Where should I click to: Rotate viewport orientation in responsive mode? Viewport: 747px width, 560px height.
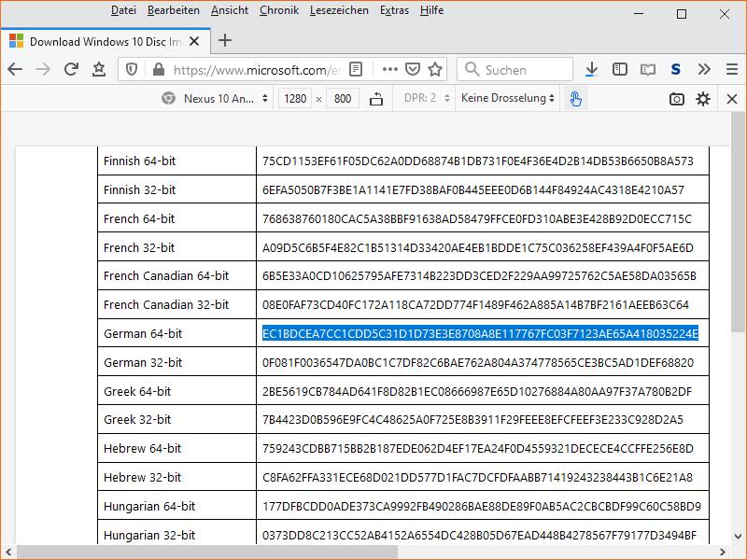point(376,98)
